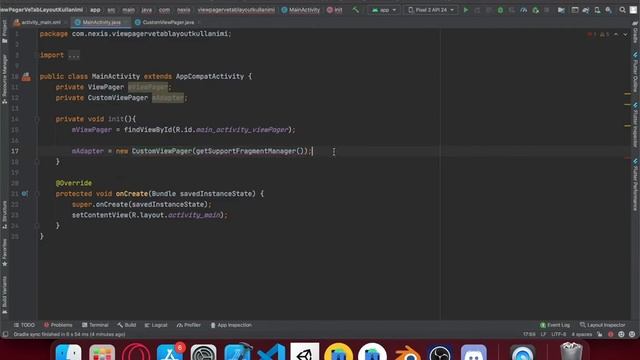Open Problems tool window
640x360 pixels.
pos(58,325)
